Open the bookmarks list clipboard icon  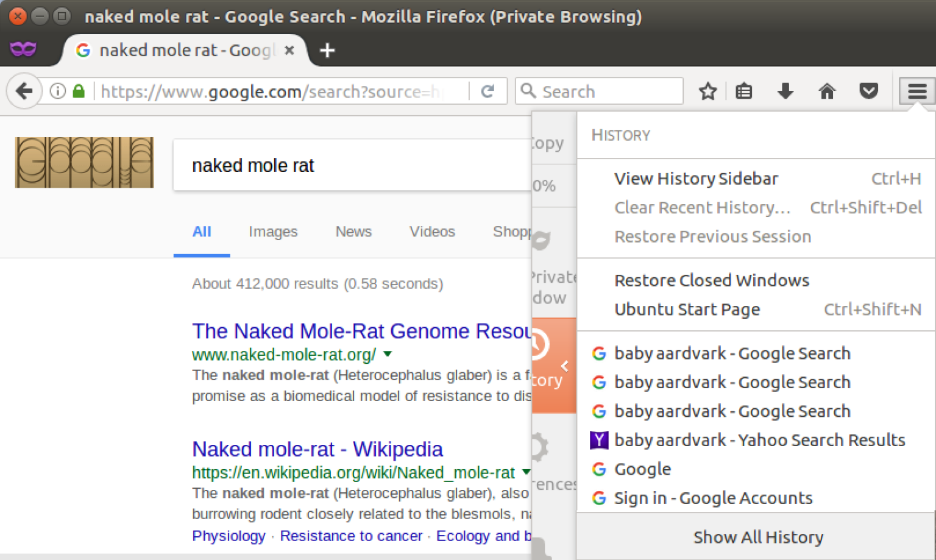coord(744,91)
